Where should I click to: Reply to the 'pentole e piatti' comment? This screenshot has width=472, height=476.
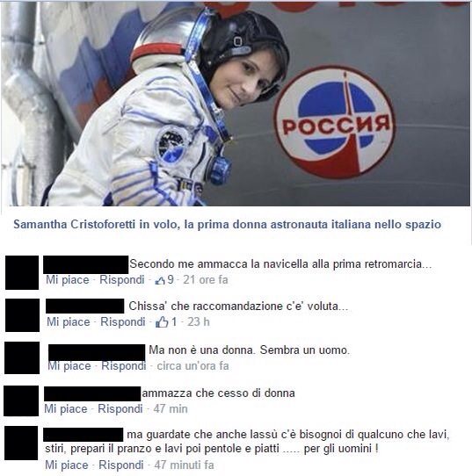[121, 465]
